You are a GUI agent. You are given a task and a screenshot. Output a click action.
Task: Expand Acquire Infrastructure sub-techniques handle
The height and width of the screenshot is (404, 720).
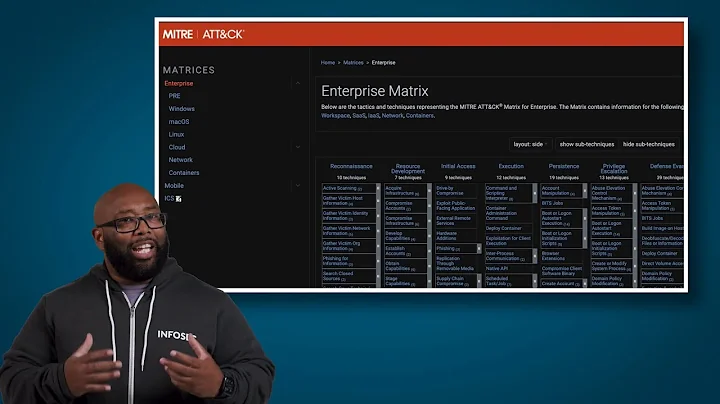[429, 191]
